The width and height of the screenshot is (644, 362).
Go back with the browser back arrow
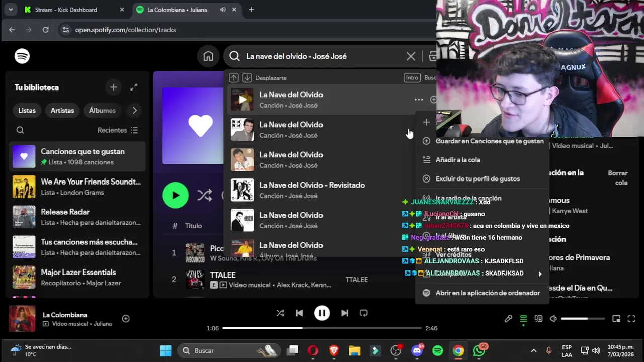12,30
